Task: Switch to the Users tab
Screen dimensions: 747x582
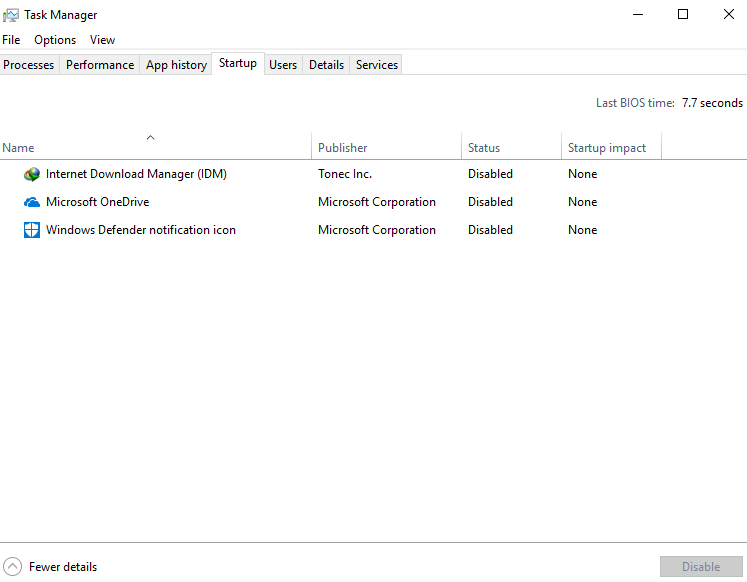Action: point(283,65)
